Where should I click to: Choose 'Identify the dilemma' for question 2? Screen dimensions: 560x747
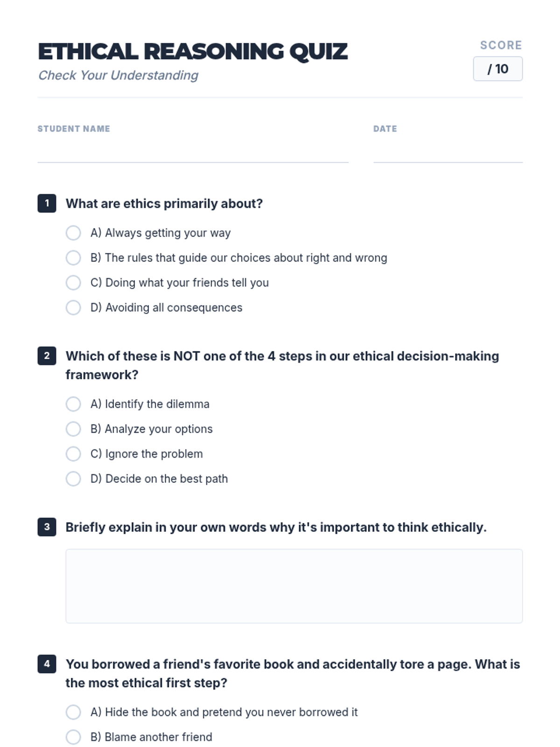click(x=73, y=404)
